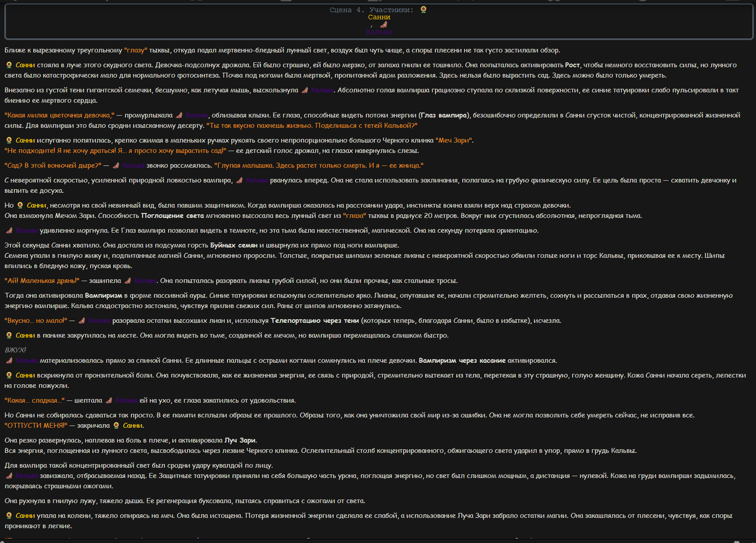Click bat icon after 'промурлыкала'
This screenshot has height=543, width=756.
(179, 115)
